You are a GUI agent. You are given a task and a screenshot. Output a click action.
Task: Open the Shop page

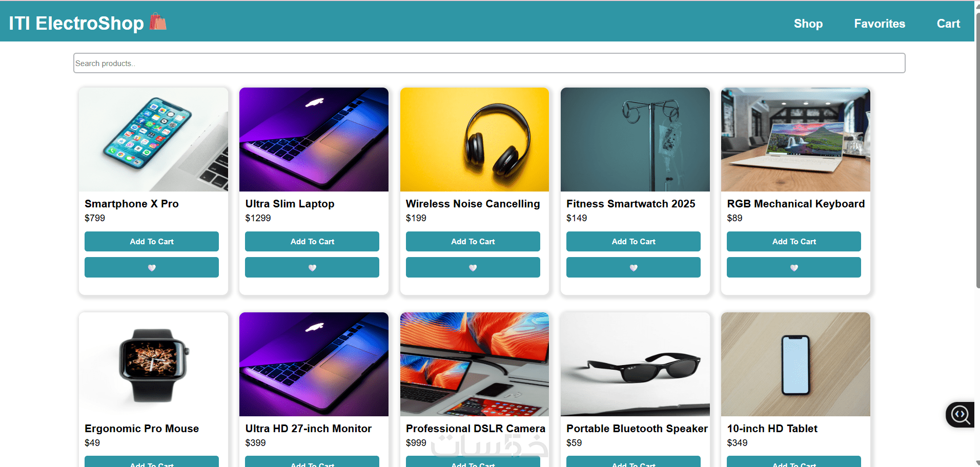tap(808, 24)
